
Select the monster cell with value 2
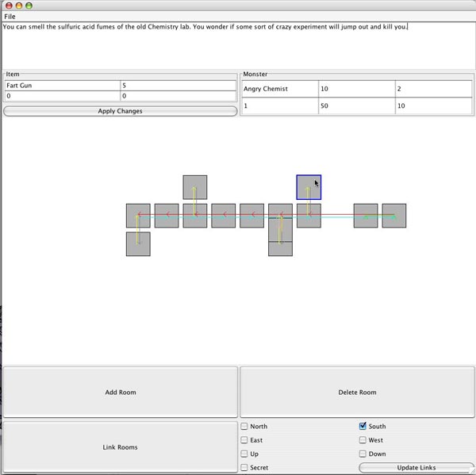433,89
